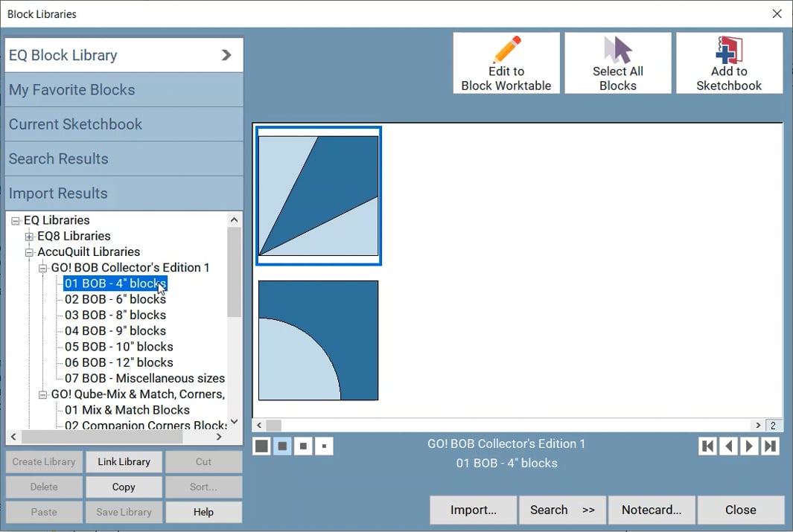
Task: Click block viewer scroll right arrow
Action: (757, 426)
